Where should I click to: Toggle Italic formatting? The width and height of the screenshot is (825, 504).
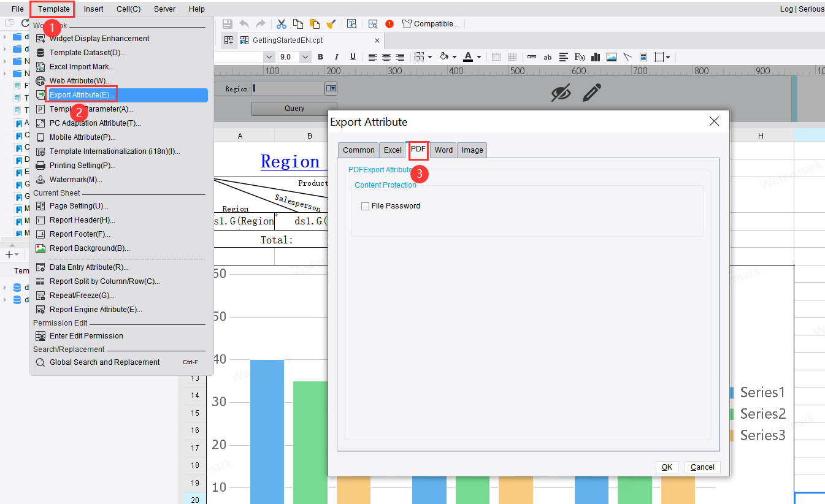[x=337, y=57]
